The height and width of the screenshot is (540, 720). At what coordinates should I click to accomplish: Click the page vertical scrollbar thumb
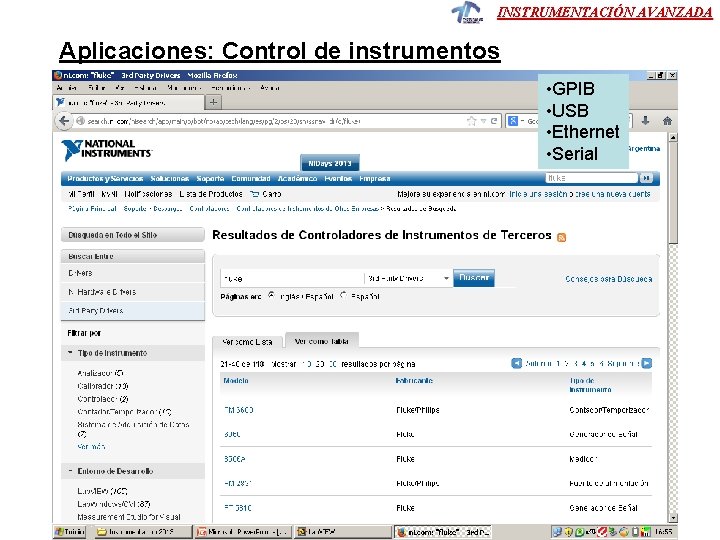point(673,193)
